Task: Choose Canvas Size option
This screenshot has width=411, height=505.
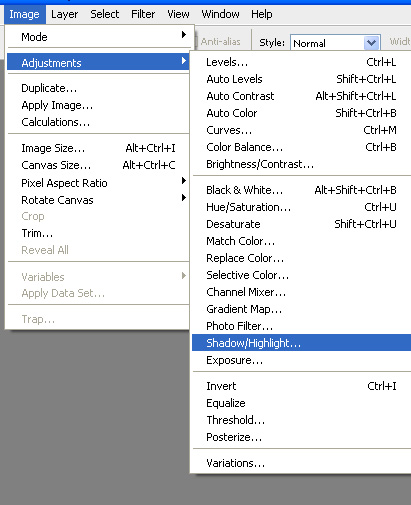Action: [x=98, y=165]
